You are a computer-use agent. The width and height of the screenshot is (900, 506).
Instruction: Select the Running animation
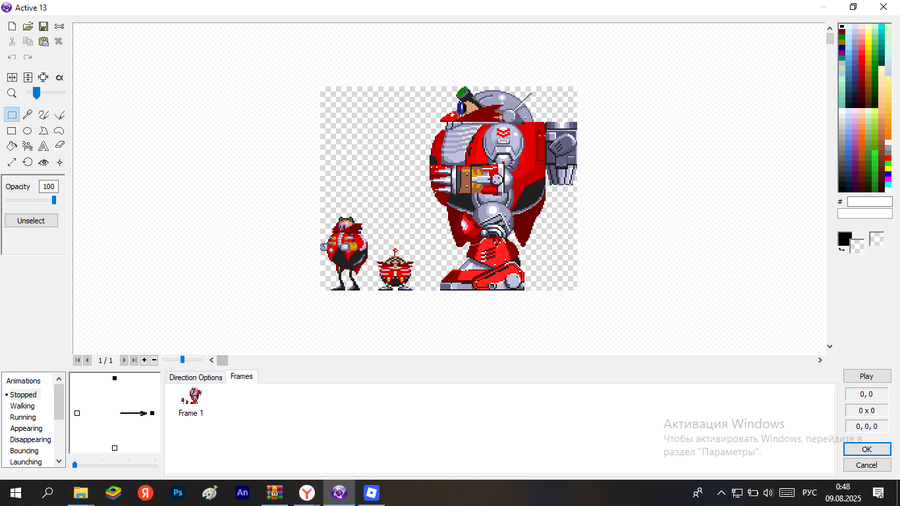coord(22,417)
